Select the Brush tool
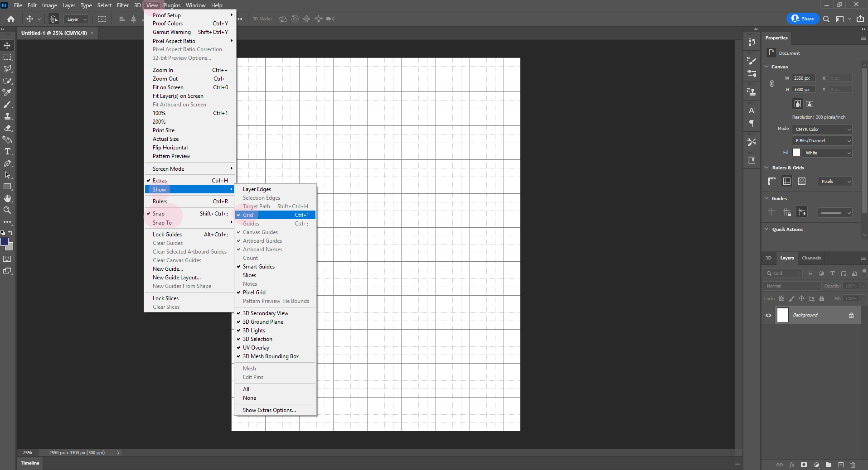This screenshot has height=470, width=868. 7,105
